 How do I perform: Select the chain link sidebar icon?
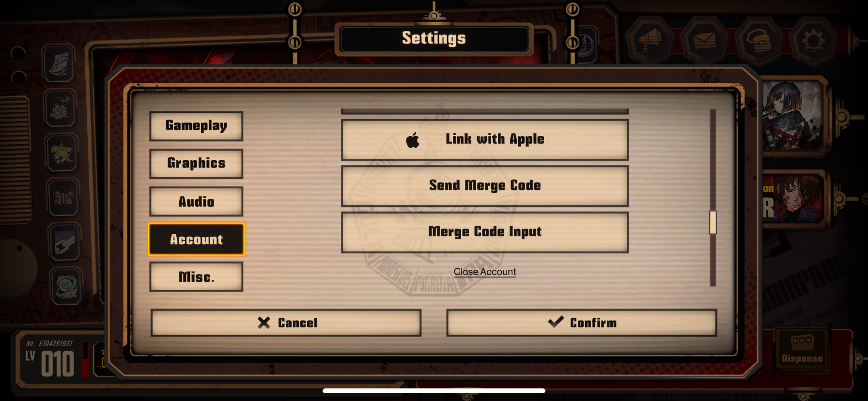pyautogui.click(x=64, y=242)
